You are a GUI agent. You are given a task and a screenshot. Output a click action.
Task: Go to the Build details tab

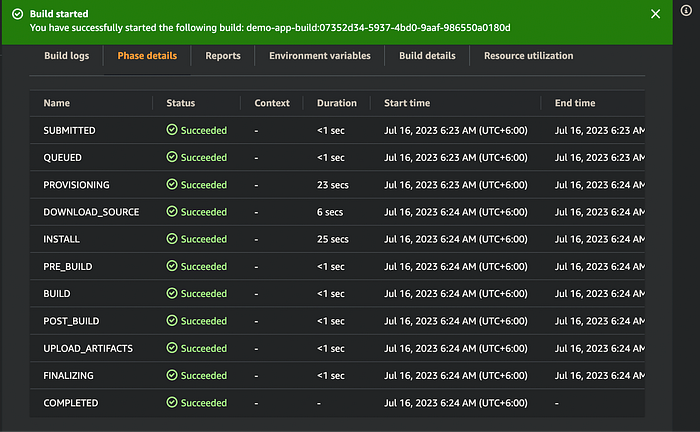point(427,56)
